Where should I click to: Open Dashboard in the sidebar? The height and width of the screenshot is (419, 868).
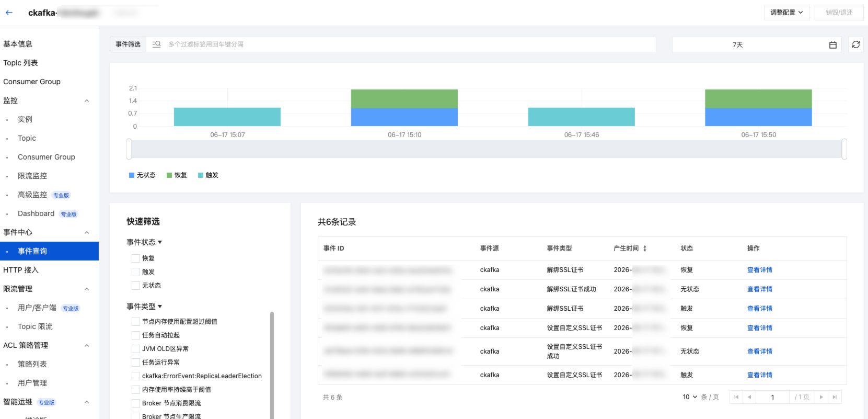tap(36, 213)
